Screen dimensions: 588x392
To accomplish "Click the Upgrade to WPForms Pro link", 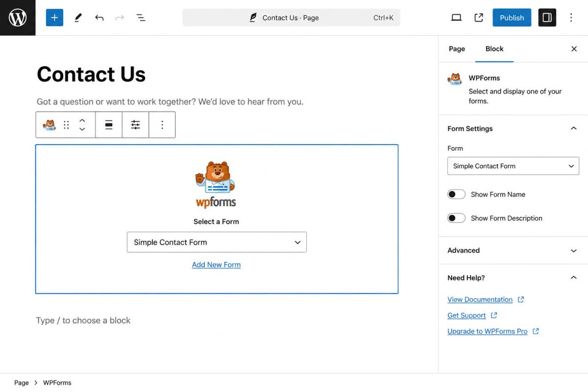I will 487,331.
